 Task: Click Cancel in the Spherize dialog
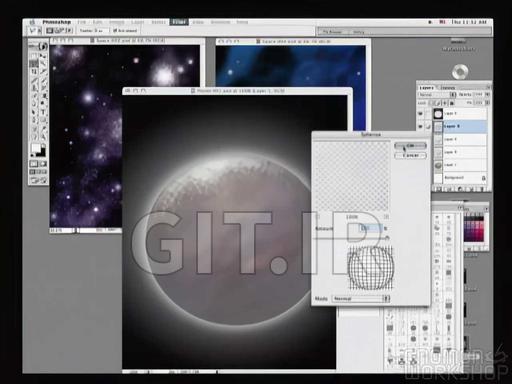click(x=410, y=156)
